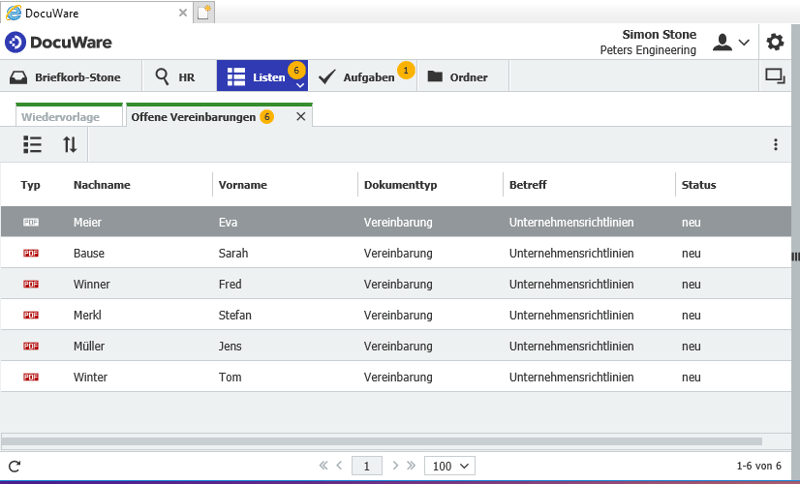Image resolution: width=800 pixels, height=484 pixels.
Task: Click the refresh icon at bottom left
Action: click(x=14, y=466)
